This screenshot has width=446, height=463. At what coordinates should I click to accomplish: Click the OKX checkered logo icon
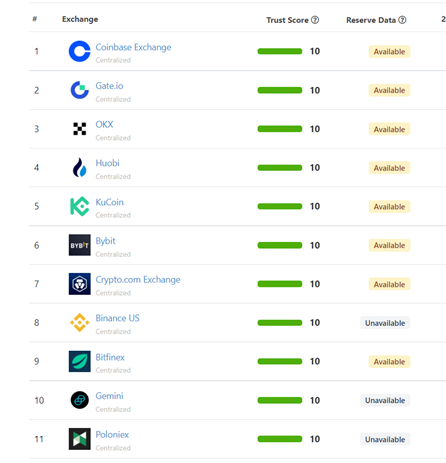coord(79,129)
